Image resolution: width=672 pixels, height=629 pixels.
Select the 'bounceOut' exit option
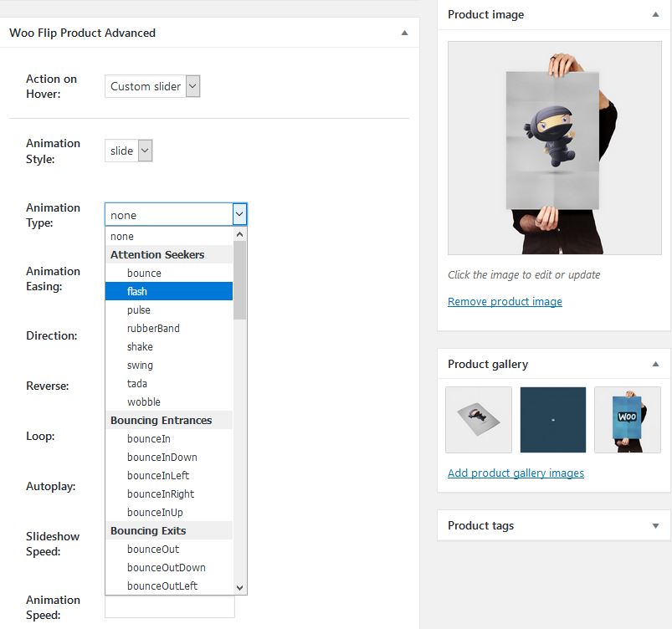tap(169, 550)
